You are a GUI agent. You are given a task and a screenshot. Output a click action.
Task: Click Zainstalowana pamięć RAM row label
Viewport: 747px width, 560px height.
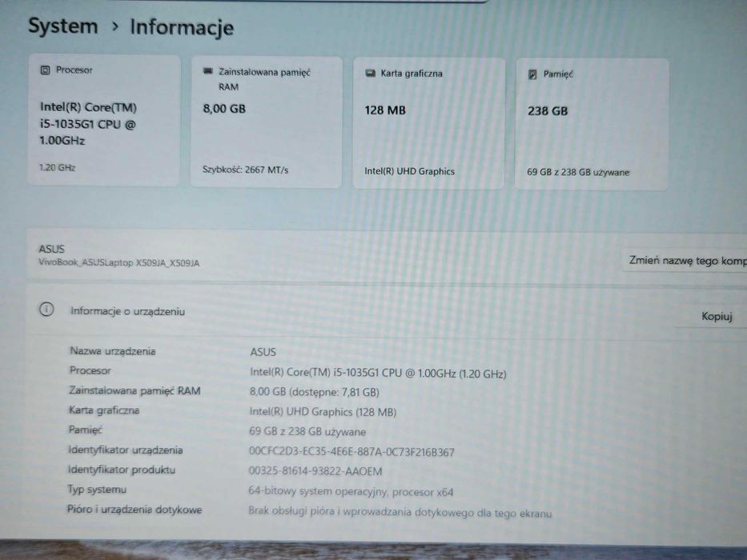(x=135, y=390)
